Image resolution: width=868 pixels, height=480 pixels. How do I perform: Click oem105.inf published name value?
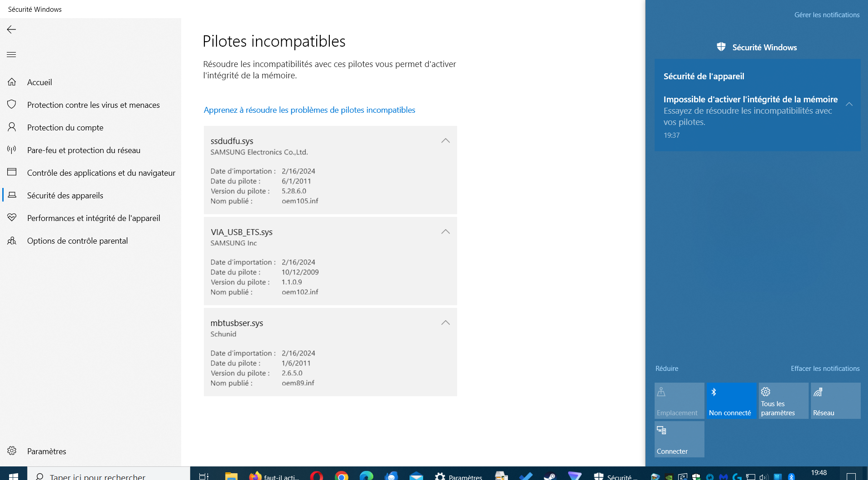[x=300, y=201]
